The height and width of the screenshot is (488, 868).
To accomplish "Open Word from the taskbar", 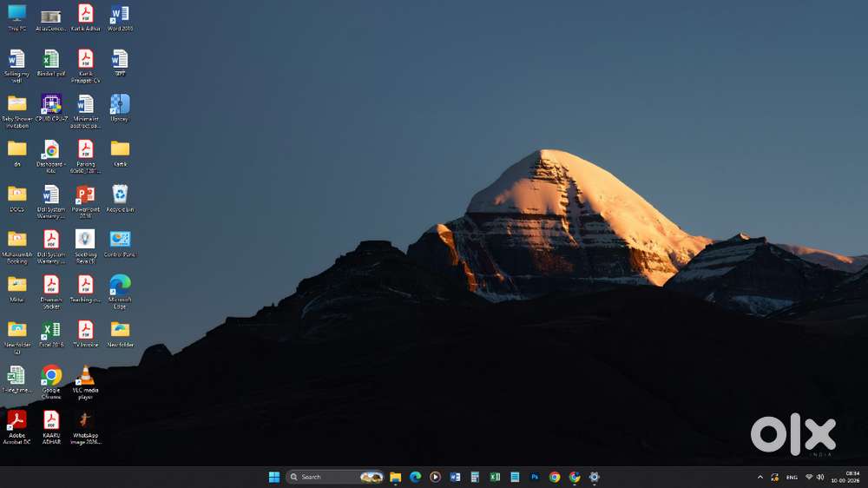I will tap(455, 477).
